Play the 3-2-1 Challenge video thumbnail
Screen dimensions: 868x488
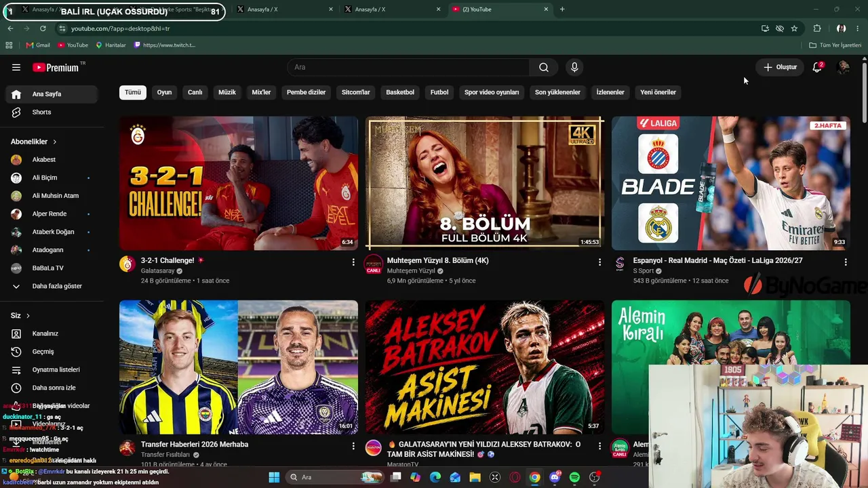pyautogui.click(x=239, y=183)
